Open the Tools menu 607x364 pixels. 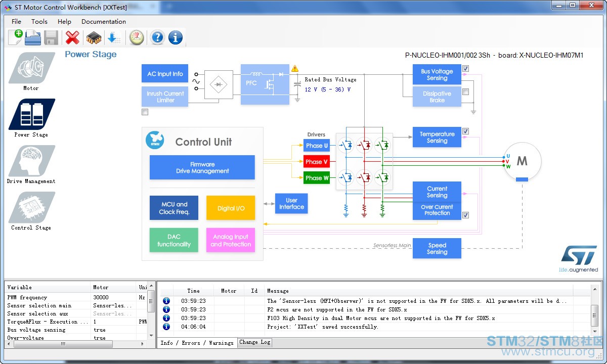point(39,21)
